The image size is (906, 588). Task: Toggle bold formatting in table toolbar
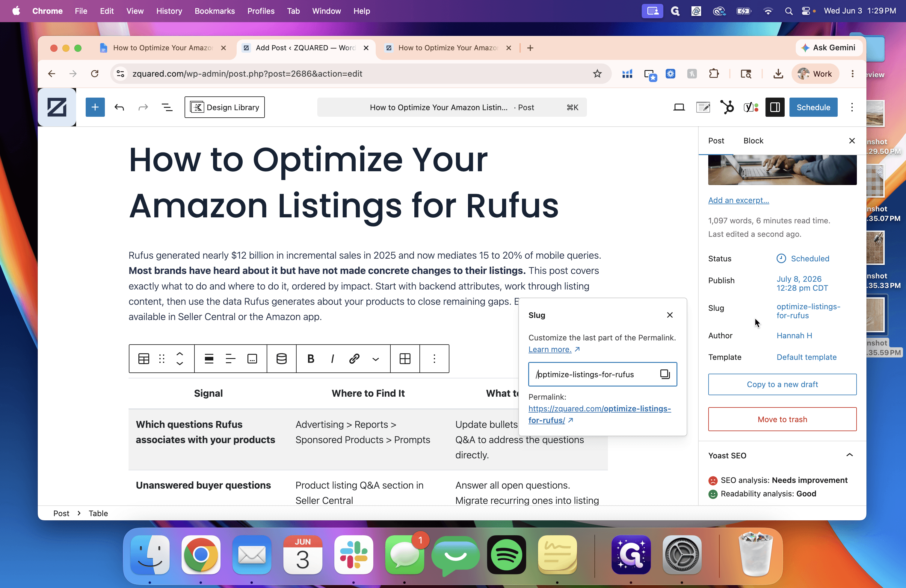(311, 359)
